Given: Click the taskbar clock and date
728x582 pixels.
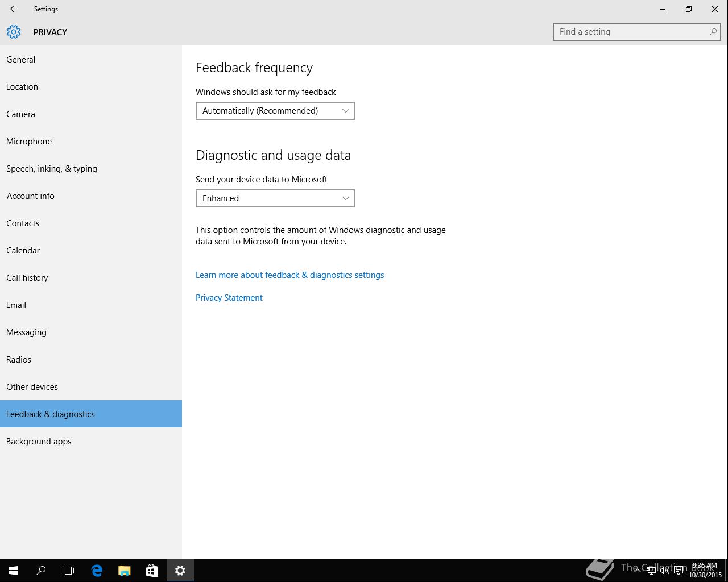Looking at the screenshot, I should [705, 571].
